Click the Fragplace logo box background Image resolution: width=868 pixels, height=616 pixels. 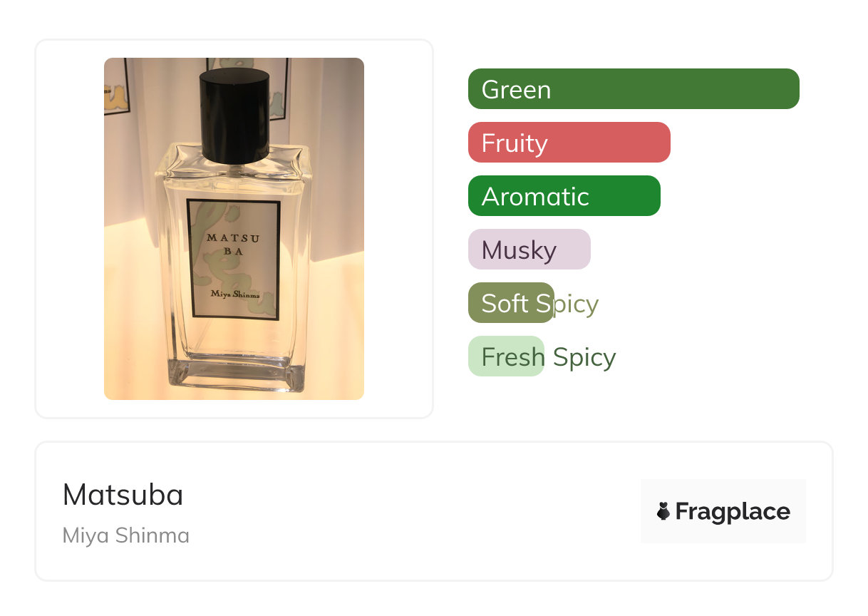click(723, 511)
